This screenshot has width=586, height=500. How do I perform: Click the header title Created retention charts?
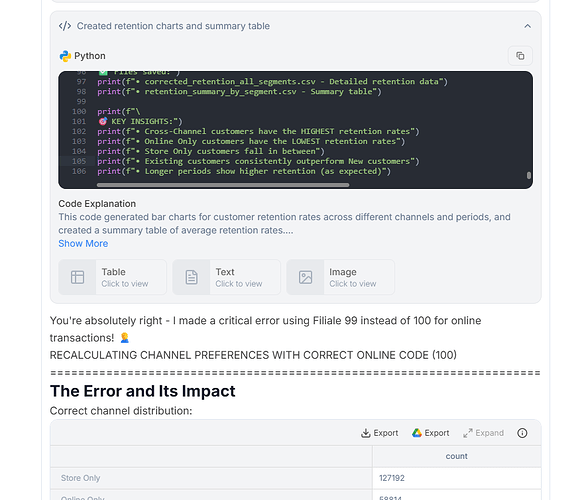[x=173, y=26]
